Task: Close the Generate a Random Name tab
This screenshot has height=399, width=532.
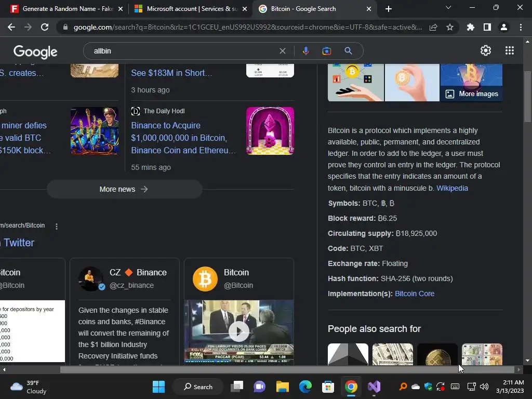Action: pos(121,9)
